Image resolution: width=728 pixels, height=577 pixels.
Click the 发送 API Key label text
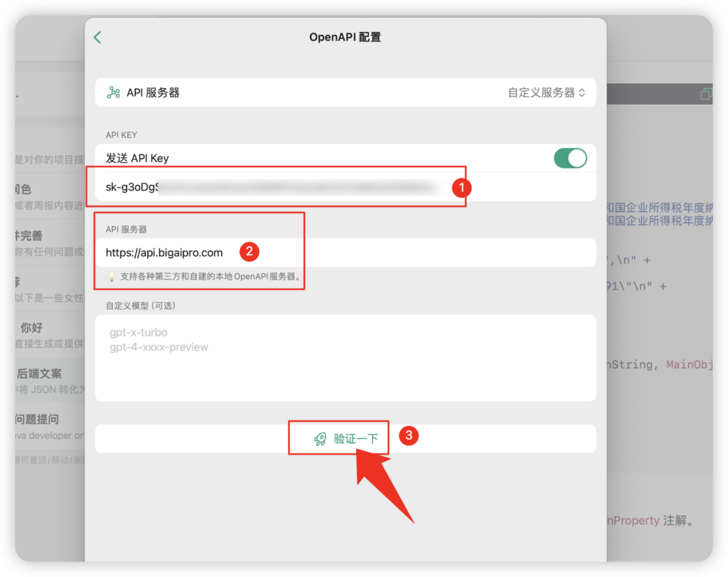137,159
